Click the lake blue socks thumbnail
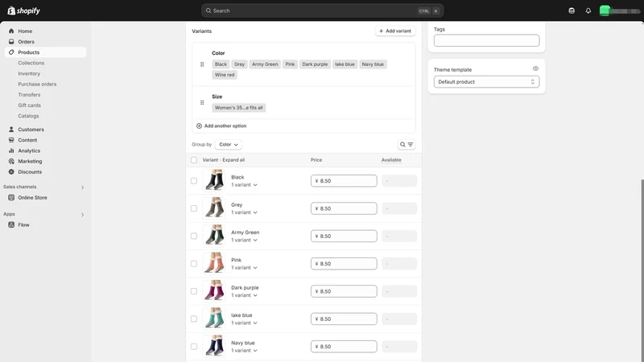644x362 pixels. click(214, 319)
